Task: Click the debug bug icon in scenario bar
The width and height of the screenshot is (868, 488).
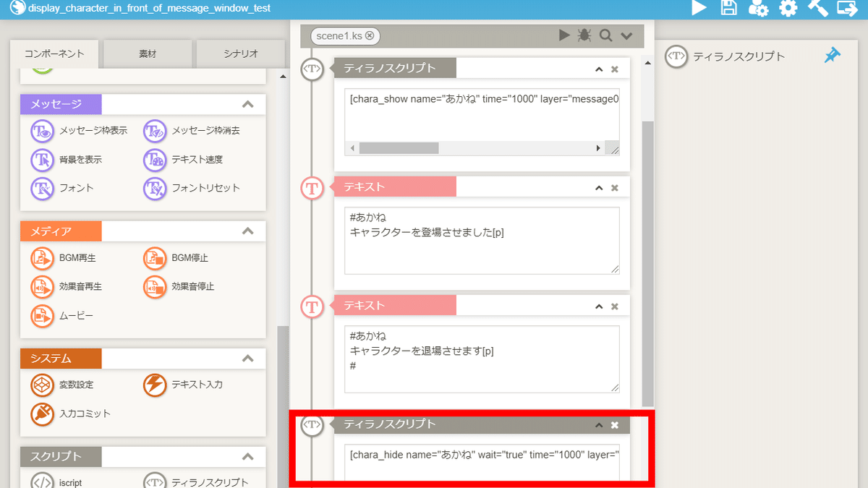Action: pos(584,35)
